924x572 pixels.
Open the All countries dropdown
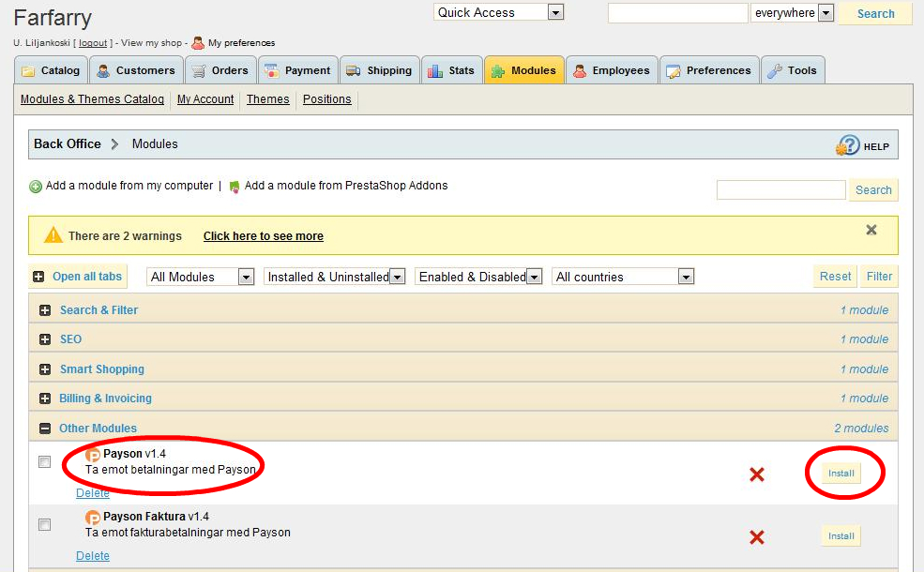(623, 277)
